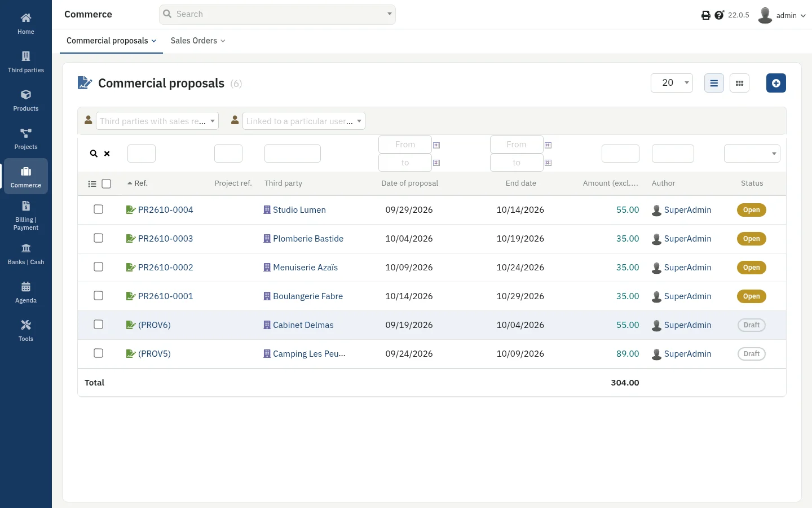
Task: Open Tools module in sidebar
Action: pyautogui.click(x=26, y=330)
